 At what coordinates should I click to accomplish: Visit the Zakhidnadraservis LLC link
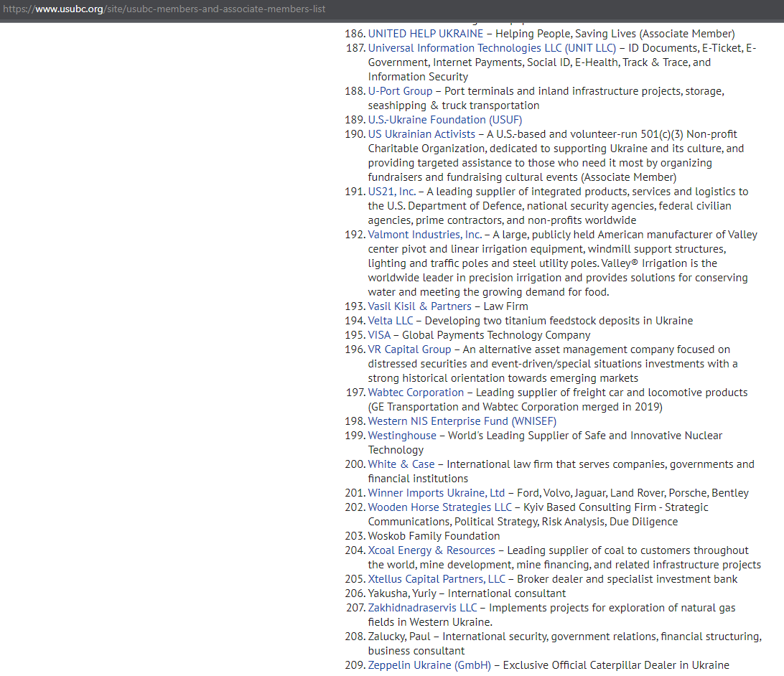(x=422, y=608)
